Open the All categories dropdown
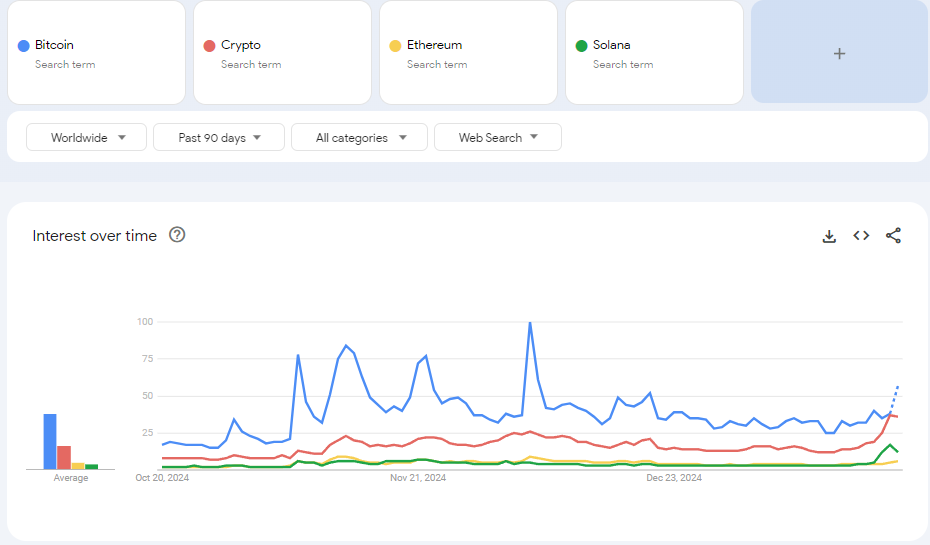 pos(359,137)
